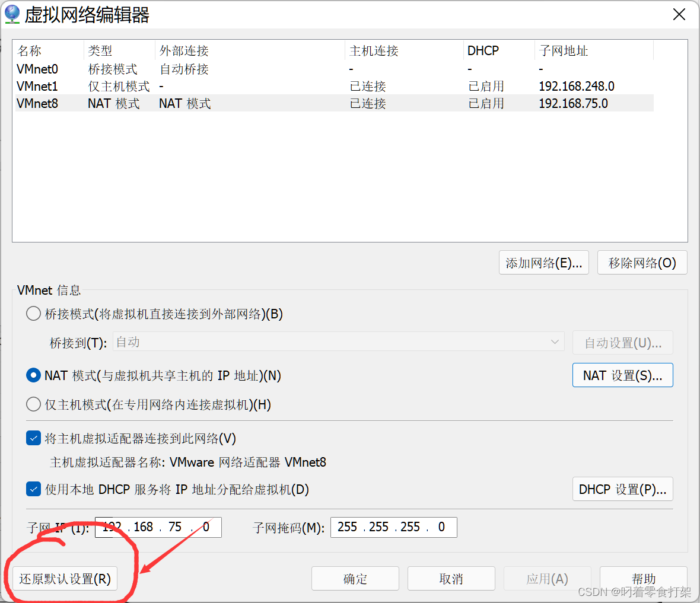Click the 子网 IP input field
Viewport: 700px width, 603px height.
pyautogui.click(x=158, y=527)
